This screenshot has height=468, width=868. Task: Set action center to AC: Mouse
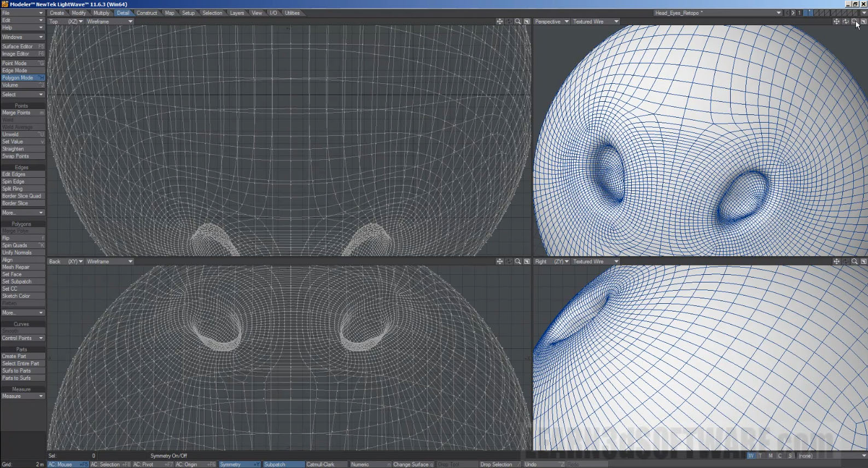(68, 465)
